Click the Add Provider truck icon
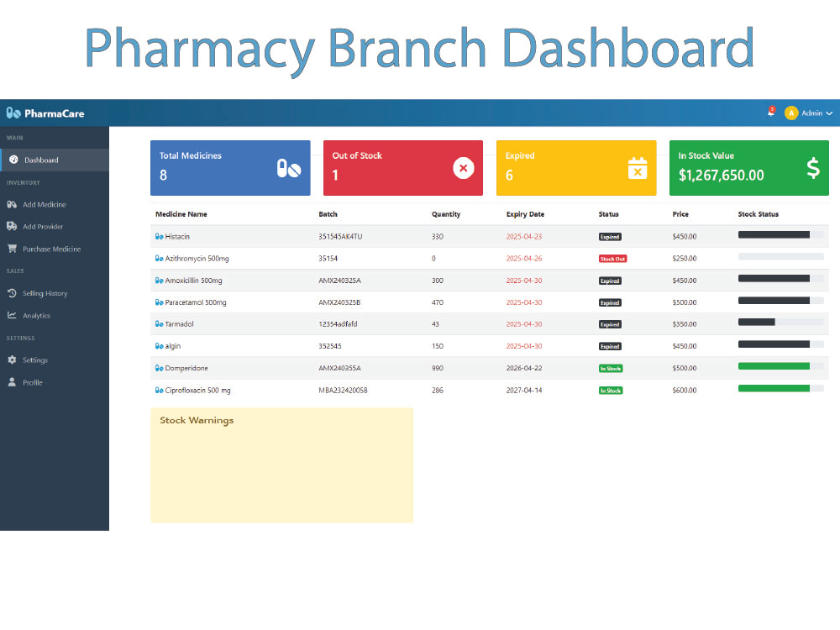 coord(12,226)
